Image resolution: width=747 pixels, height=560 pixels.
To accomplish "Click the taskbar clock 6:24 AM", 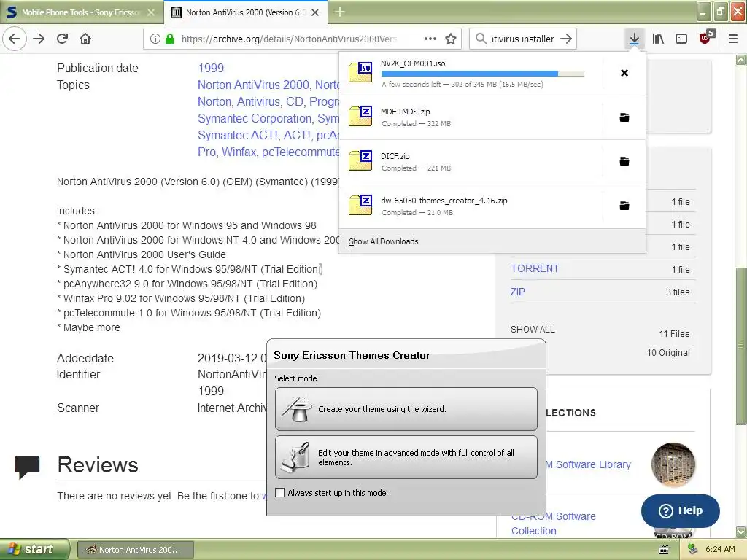I will click(x=720, y=549).
